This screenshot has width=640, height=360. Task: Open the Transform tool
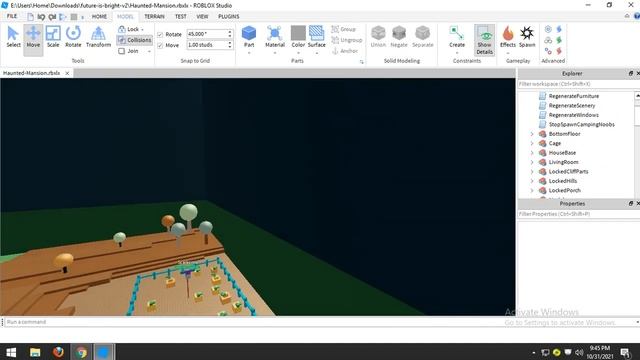tap(98, 37)
